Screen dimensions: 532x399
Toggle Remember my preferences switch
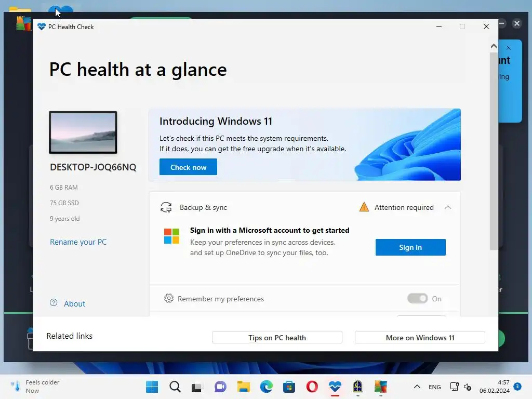click(417, 299)
